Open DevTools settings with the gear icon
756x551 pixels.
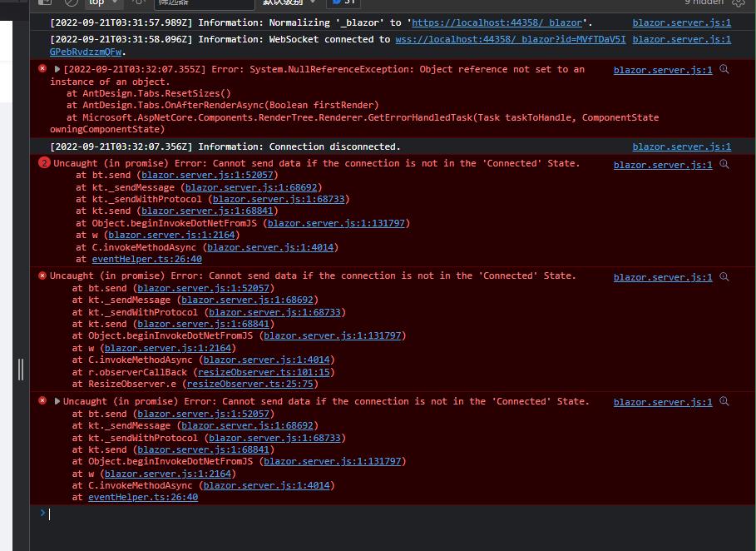(737, 4)
